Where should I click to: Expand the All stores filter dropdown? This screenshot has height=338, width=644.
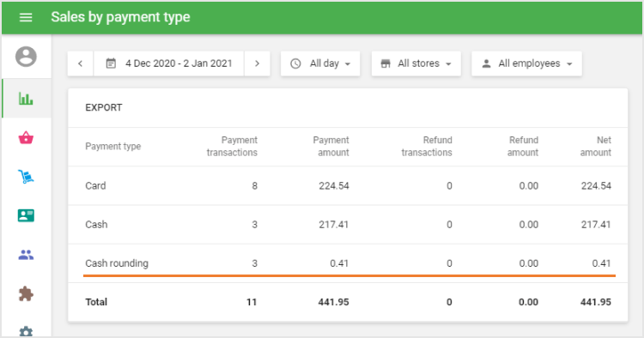click(x=416, y=63)
